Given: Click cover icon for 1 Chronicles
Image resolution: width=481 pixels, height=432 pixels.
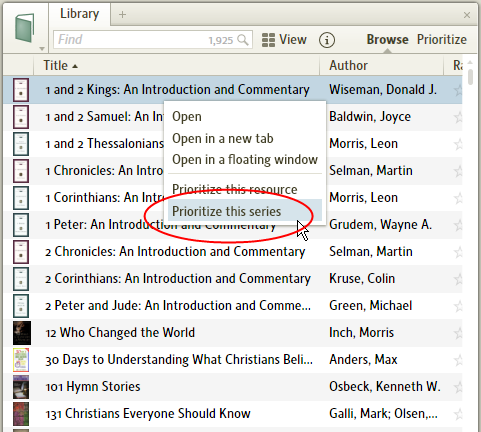Looking at the screenshot, I should [21, 171].
